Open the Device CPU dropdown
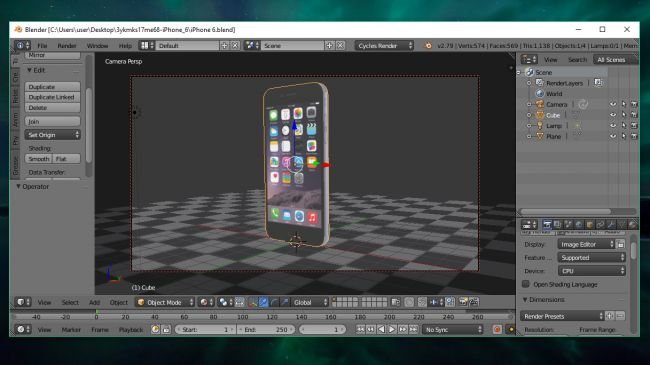The width and height of the screenshot is (650, 365). [592, 271]
